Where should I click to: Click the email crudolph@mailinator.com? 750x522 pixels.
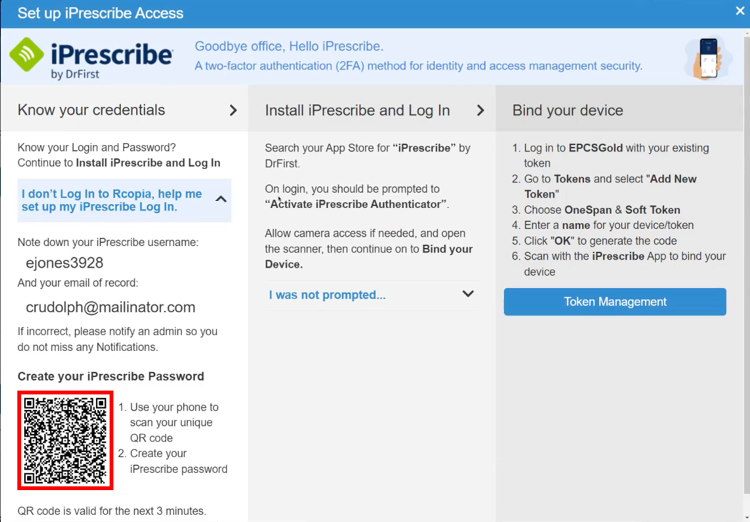(x=110, y=307)
